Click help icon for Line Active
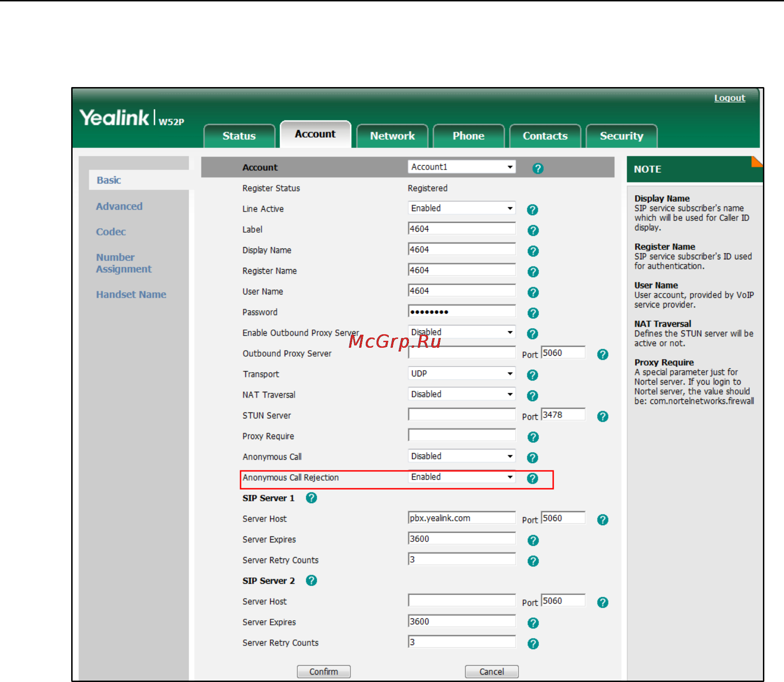Viewport: 784px width, 682px height. [533, 210]
